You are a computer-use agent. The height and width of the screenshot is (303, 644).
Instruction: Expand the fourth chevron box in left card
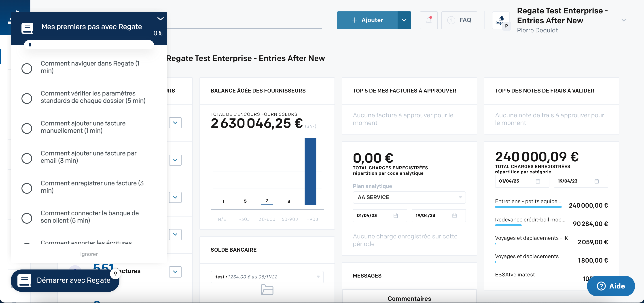pyautogui.click(x=175, y=234)
